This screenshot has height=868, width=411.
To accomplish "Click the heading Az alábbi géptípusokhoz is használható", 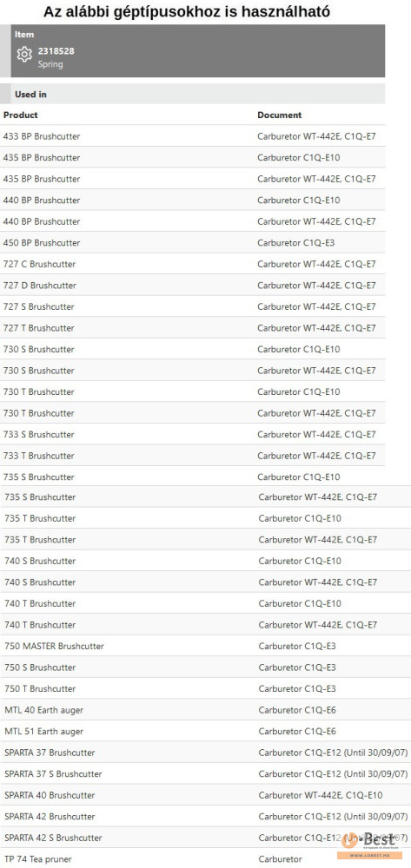I will tap(187, 11).
